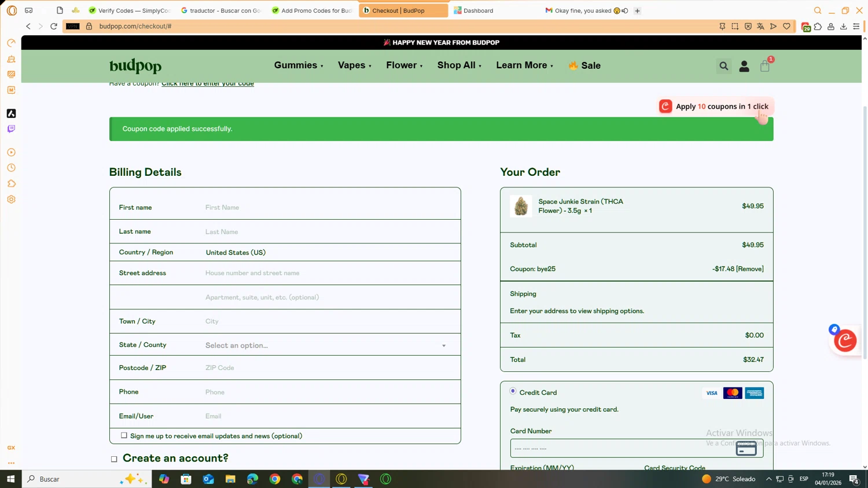The image size is (868, 488).
Task: Open the translate page icon
Action: coord(760,26)
